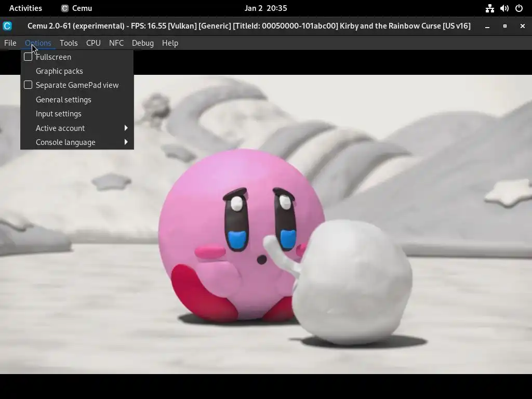Click the white clay ball in game view
Screen dimensions: 532x399
pyautogui.click(x=352, y=282)
